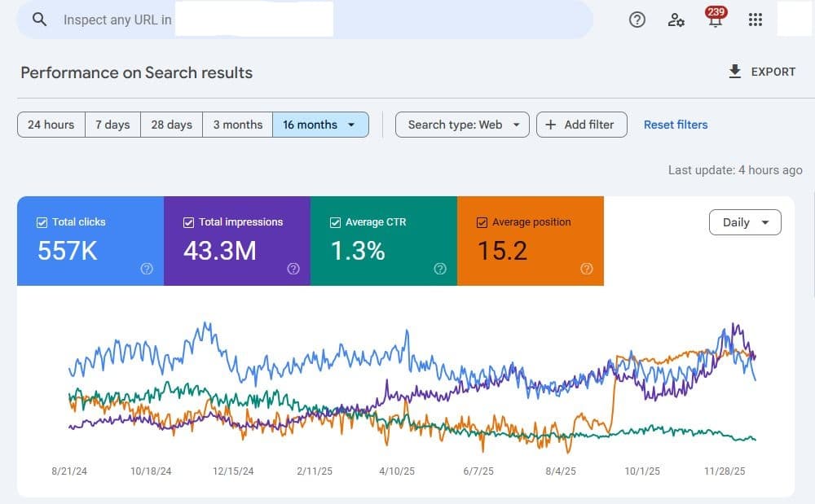This screenshot has height=504, width=815.
Task: Click the green CTR card value 1.3%
Action: pyautogui.click(x=358, y=251)
